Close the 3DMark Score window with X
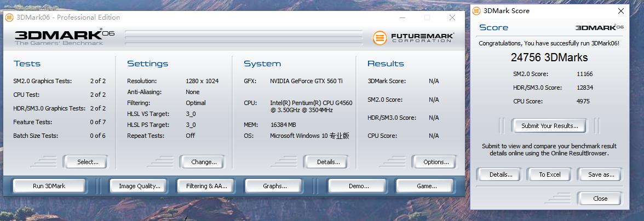644x221 pixels. [x=621, y=11]
